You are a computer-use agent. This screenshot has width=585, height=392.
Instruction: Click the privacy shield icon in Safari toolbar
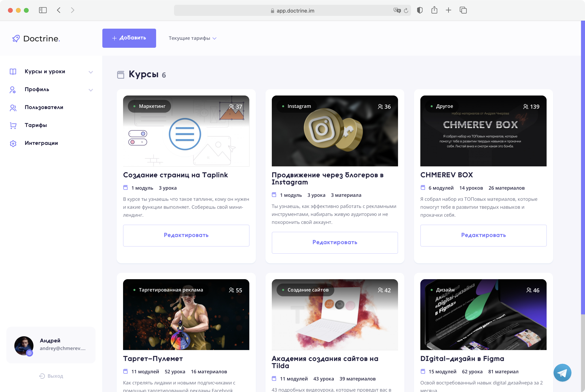tap(420, 10)
